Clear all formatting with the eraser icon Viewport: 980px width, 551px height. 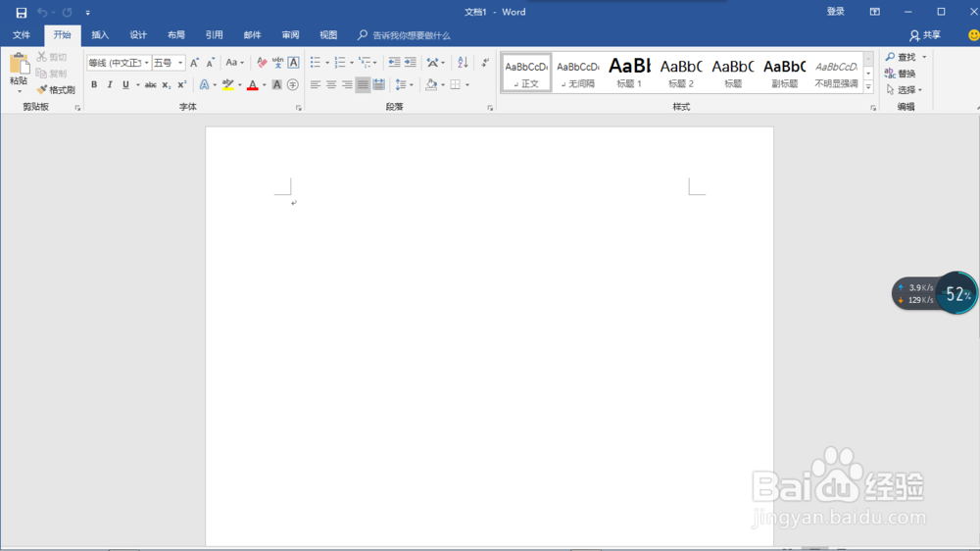262,63
